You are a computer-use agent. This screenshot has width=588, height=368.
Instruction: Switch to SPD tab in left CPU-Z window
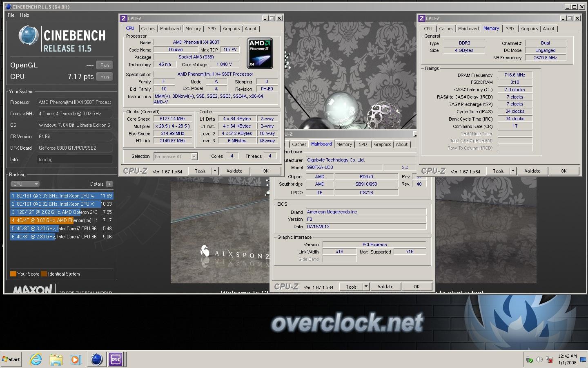(x=212, y=29)
